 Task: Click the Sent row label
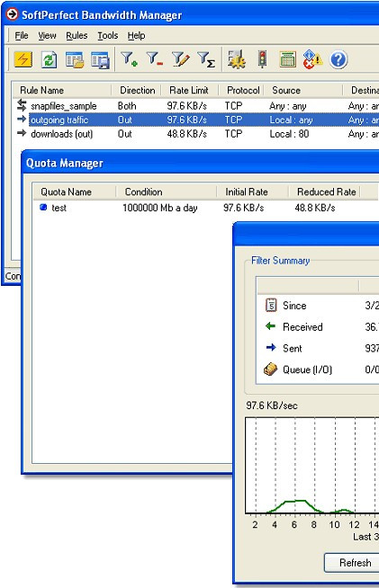(293, 348)
